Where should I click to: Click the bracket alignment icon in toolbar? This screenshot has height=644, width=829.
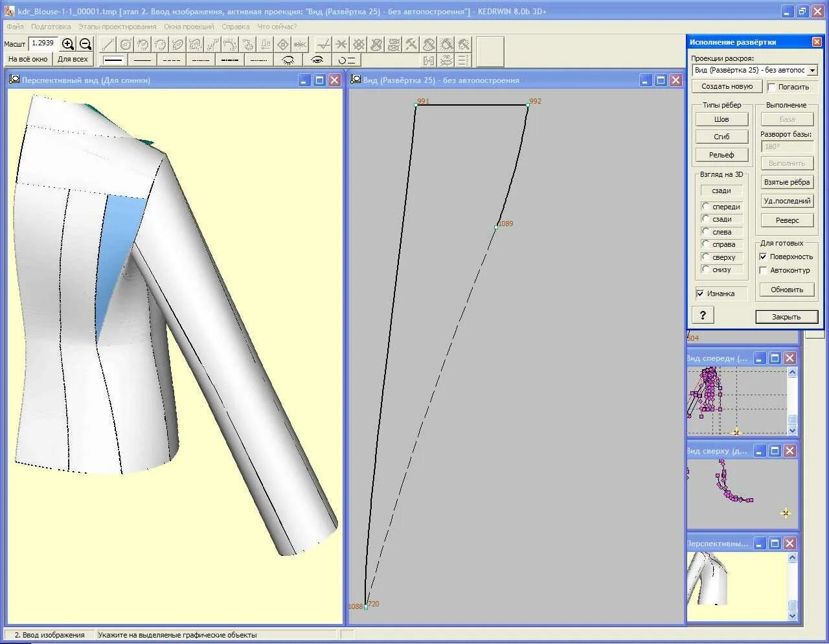point(429,60)
